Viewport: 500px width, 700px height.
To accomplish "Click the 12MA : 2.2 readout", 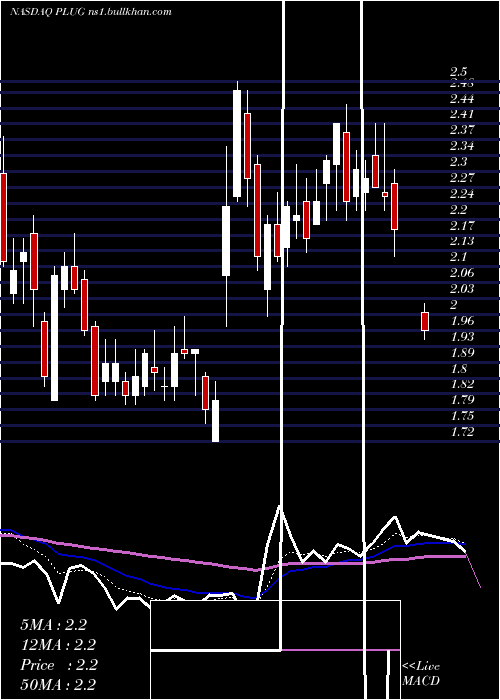I will point(58,645).
